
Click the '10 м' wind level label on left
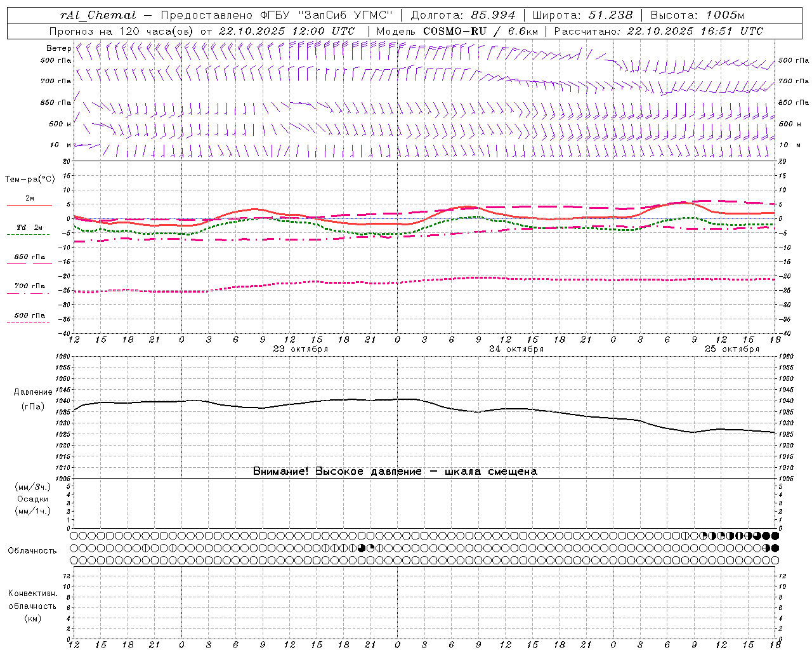point(60,145)
